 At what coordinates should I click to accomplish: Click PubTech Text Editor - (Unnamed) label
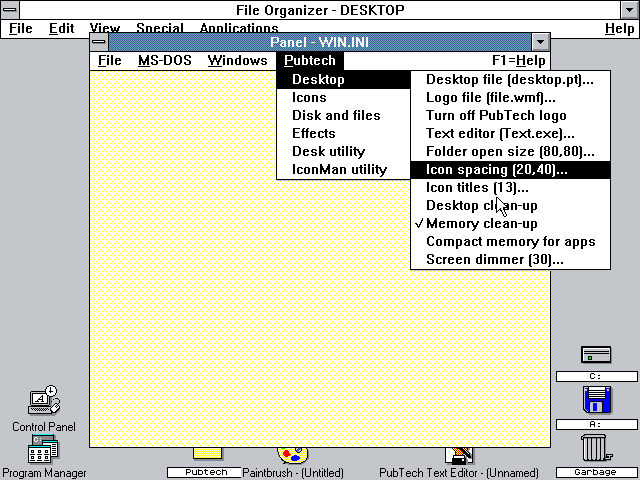[459, 473]
